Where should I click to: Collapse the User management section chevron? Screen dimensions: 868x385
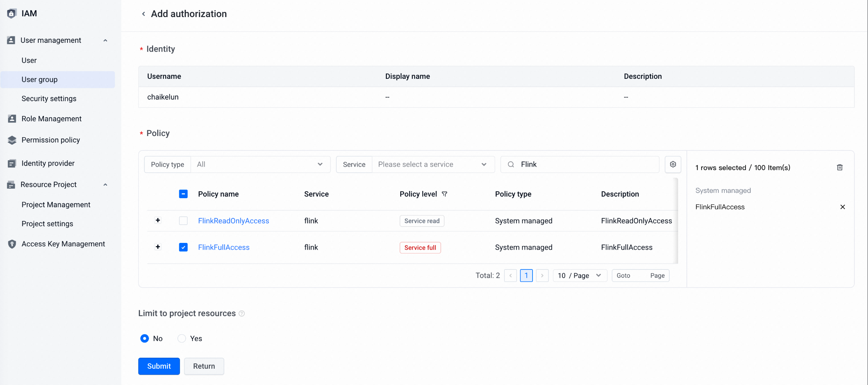point(105,41)
